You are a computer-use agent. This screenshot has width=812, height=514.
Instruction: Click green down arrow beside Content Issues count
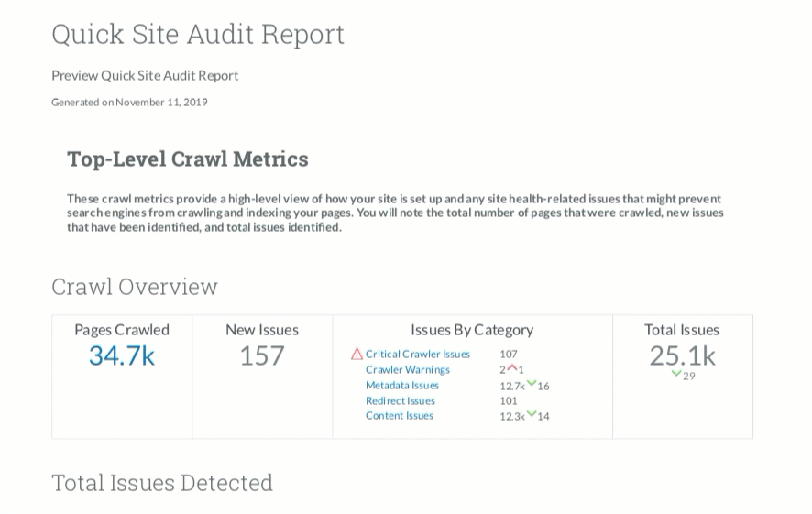tap(532, 414)
